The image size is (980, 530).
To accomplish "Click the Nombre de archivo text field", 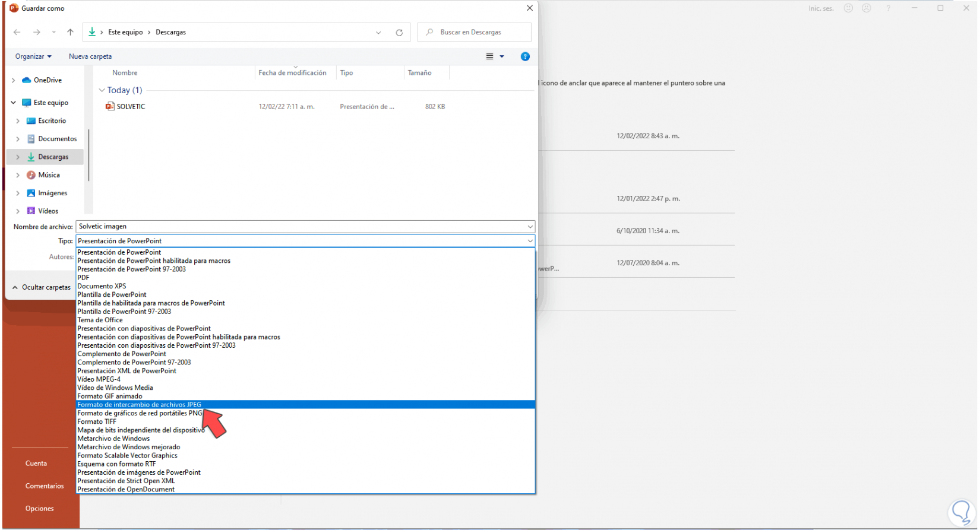I will pos(305,227).
